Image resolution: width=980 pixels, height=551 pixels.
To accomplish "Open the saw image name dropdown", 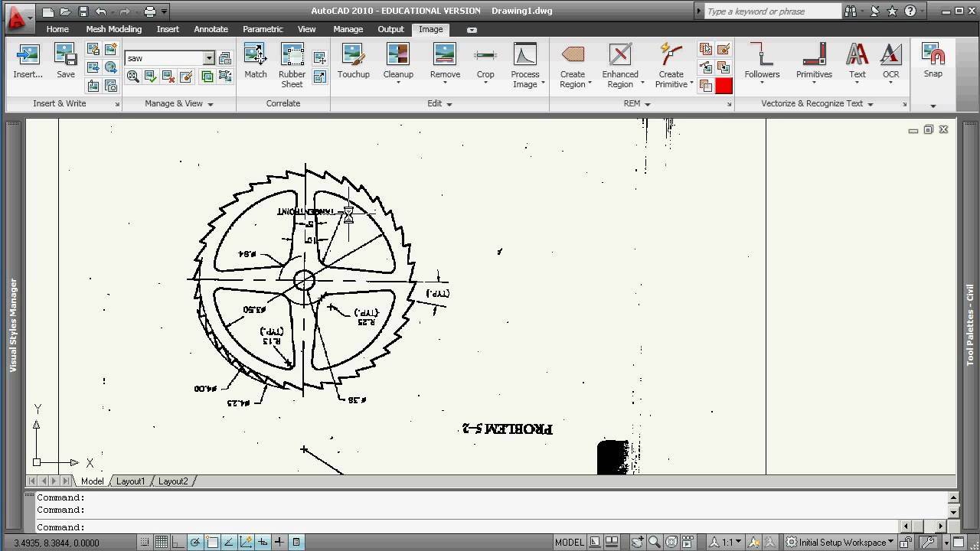I will click(x=207, y=57).
